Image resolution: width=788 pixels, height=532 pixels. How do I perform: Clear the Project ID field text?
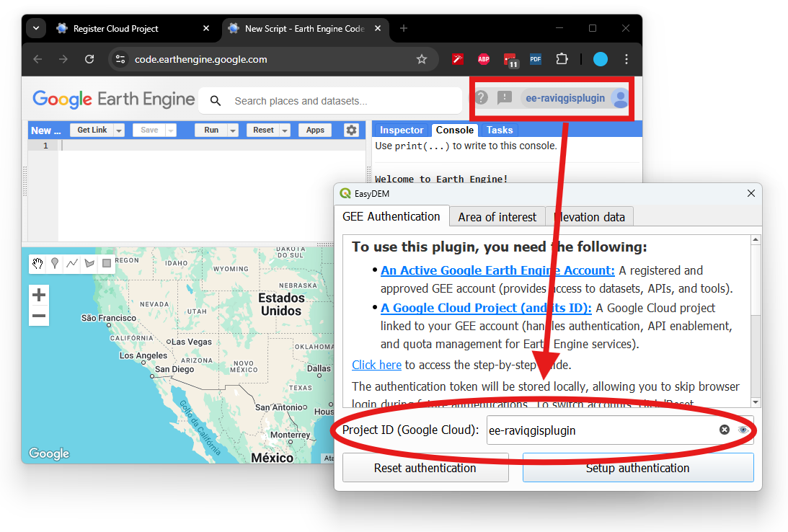pos(725,430)
